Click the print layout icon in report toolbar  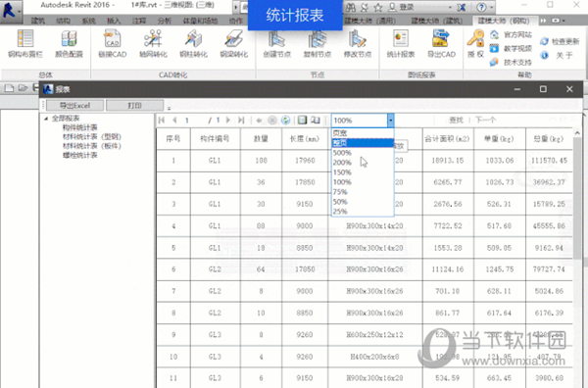point(302,120)
